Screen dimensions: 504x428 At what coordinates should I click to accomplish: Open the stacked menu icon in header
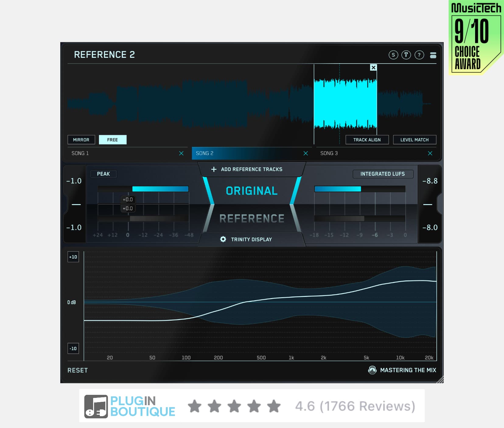433,55
